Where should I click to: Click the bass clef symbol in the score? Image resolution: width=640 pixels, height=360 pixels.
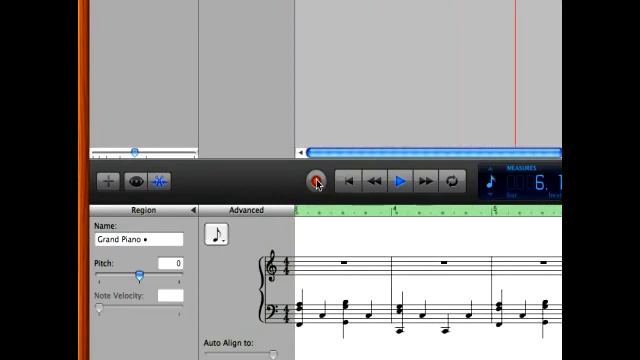coord(272,312)
